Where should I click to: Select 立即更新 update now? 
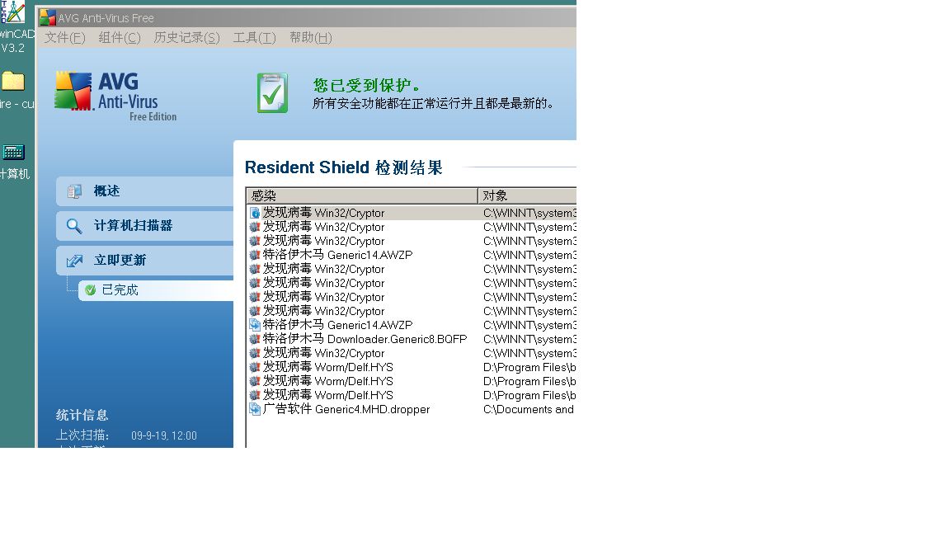click(x=145, y=260)
